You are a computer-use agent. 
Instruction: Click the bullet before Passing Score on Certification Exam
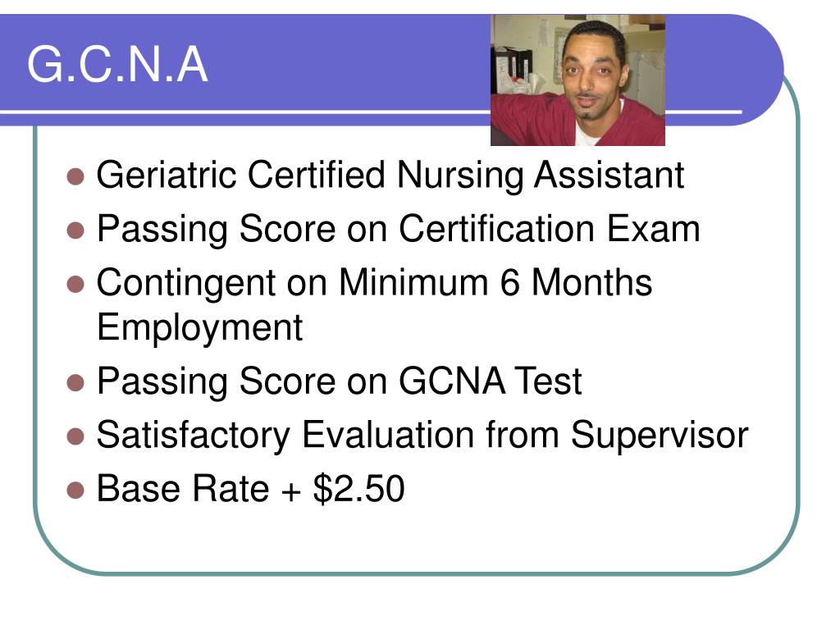point(75,231)
